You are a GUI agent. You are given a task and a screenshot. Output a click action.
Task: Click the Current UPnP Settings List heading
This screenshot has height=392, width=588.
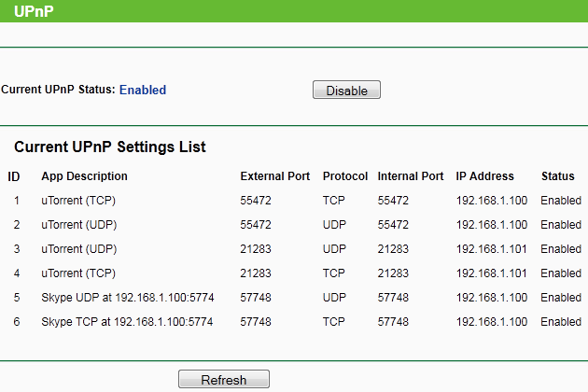[x=110, y=147]
